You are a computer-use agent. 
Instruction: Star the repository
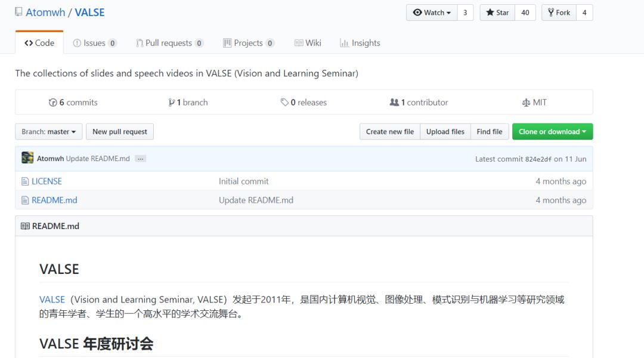(x=497, y=13)
